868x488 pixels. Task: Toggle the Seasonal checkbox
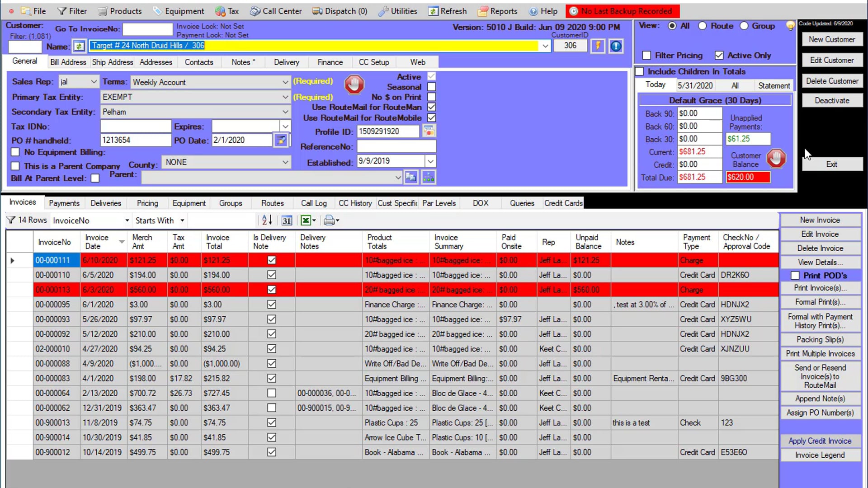pyautogui.click(x=432, y=87)
